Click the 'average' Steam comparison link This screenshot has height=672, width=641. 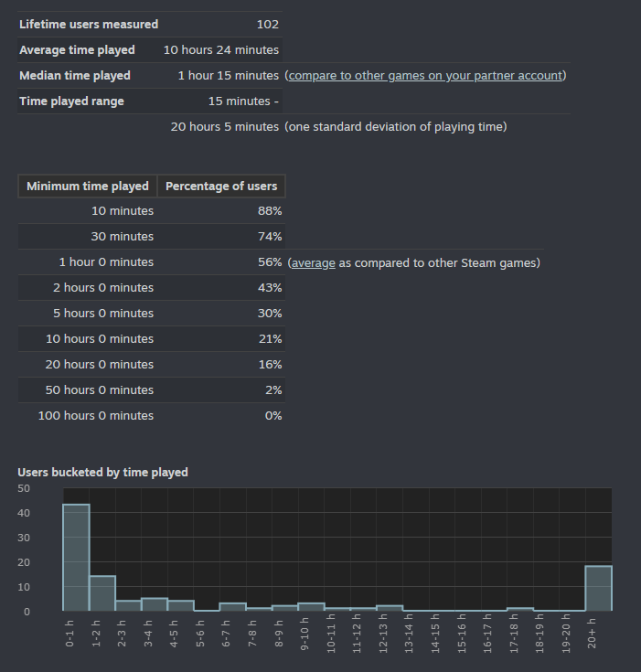(314, 262)
